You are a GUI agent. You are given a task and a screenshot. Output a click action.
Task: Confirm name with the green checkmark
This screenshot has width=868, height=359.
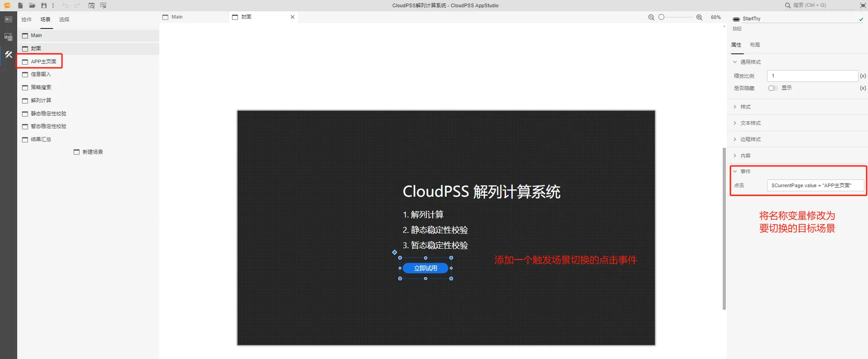point(861,19)
